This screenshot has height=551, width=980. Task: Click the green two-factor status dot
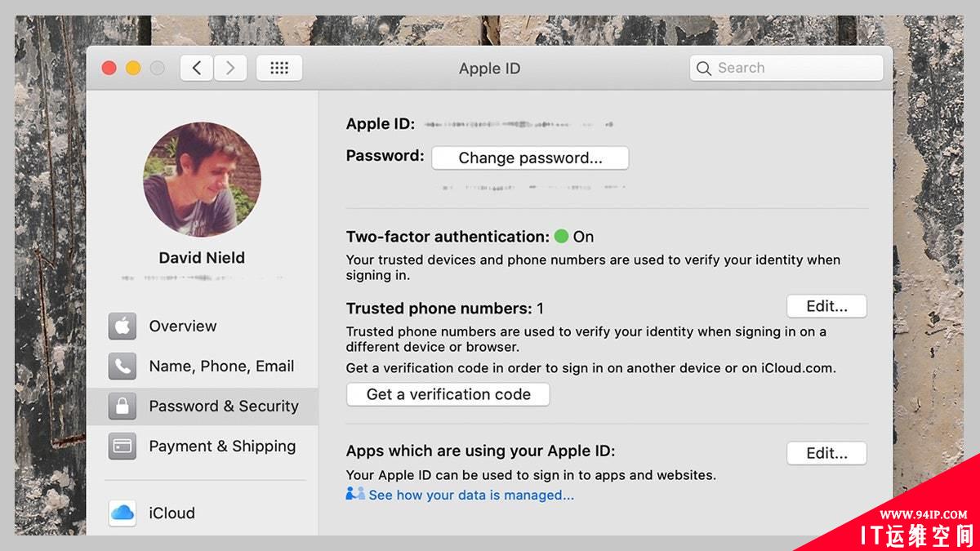pyautogui.click(x=561, y=237)
